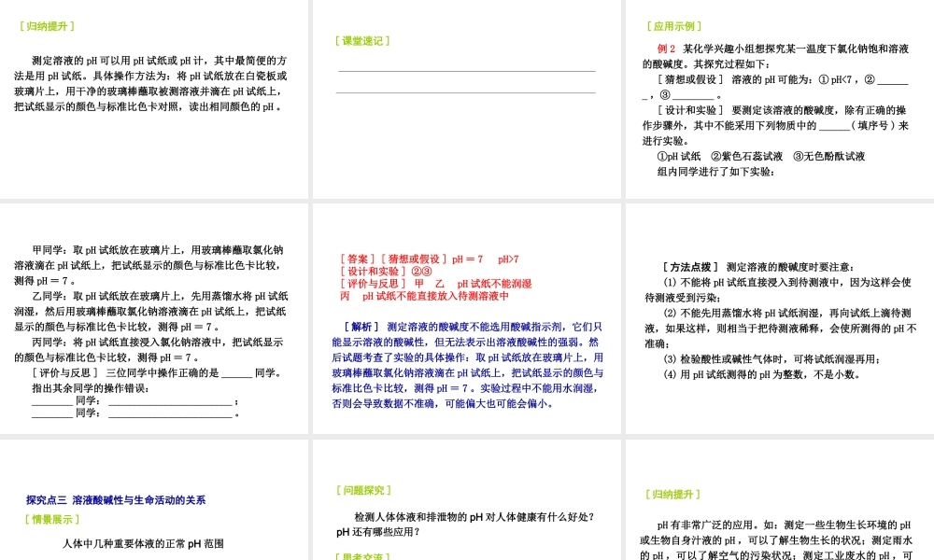This screenshot has width=934, height=560.
Task: Open the 归纳提升 slide beginning 'pH 有非常广泛的应用'
Action: (x=780, y=500)
